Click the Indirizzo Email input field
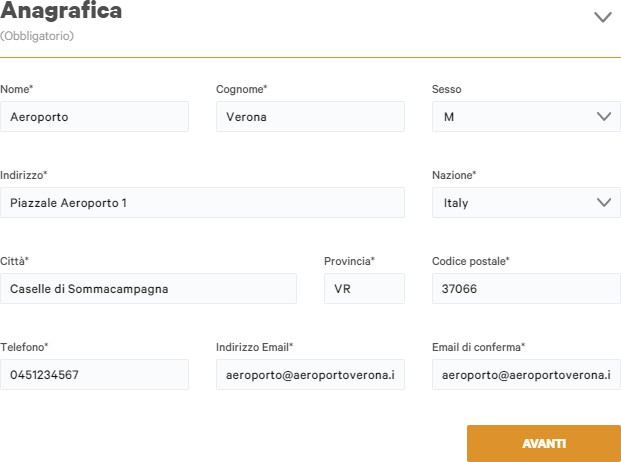This screenshot has width=621, height=462. pyautogui.click(x=310, y=375)
